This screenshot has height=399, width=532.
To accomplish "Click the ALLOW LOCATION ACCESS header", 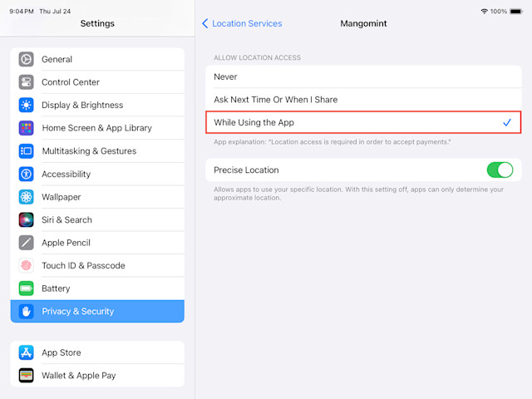I will tap(257, 57).
